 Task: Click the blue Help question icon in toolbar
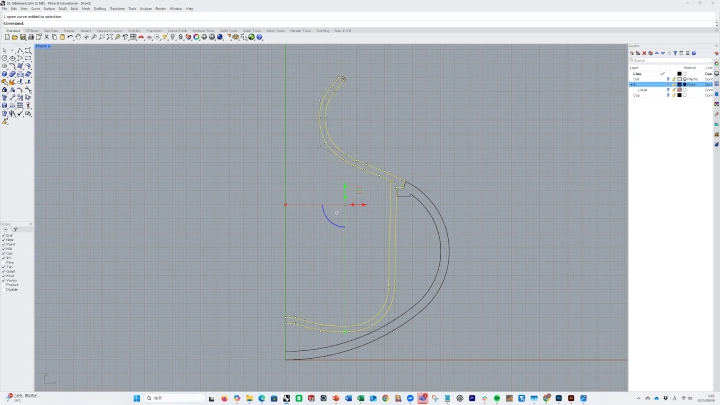point(259,37)
